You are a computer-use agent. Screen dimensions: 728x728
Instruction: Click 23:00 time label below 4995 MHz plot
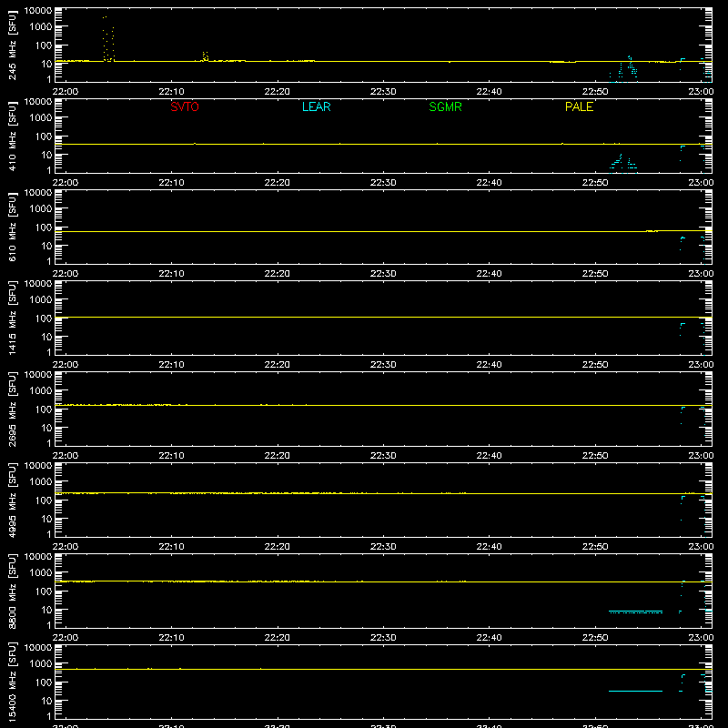click(701, 547)
